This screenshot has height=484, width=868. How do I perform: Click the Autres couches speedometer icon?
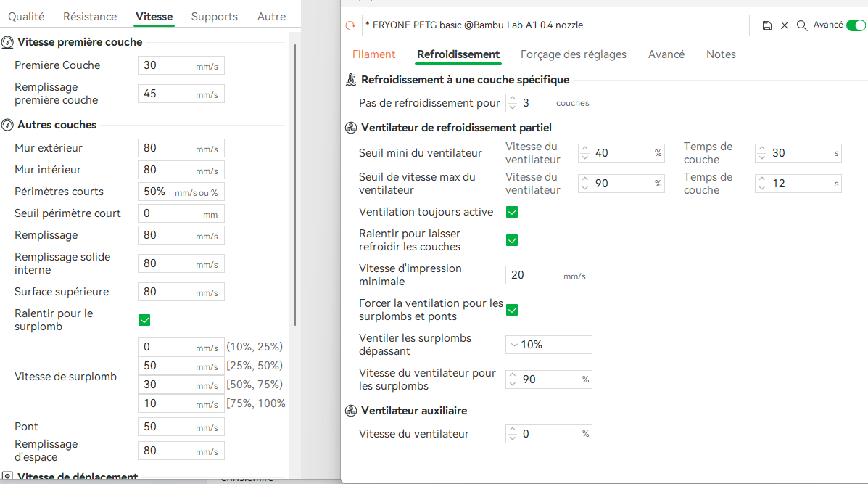click(7, 125)
